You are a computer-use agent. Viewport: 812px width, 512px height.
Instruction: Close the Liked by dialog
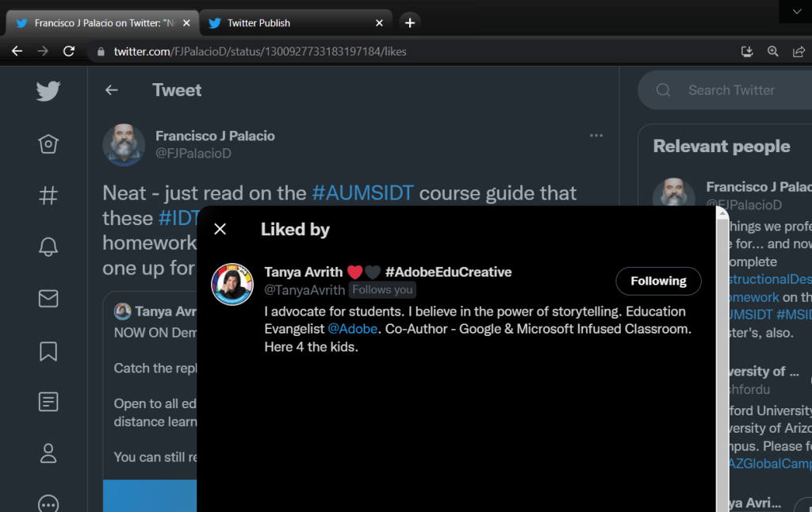(220, 229)
